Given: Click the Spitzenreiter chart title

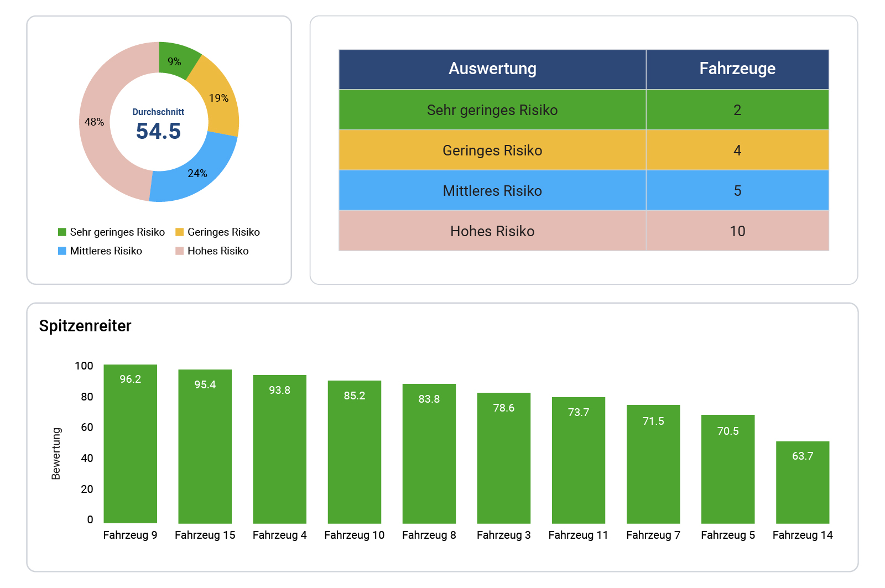Looking at the screenshot, I should point(85,326).
